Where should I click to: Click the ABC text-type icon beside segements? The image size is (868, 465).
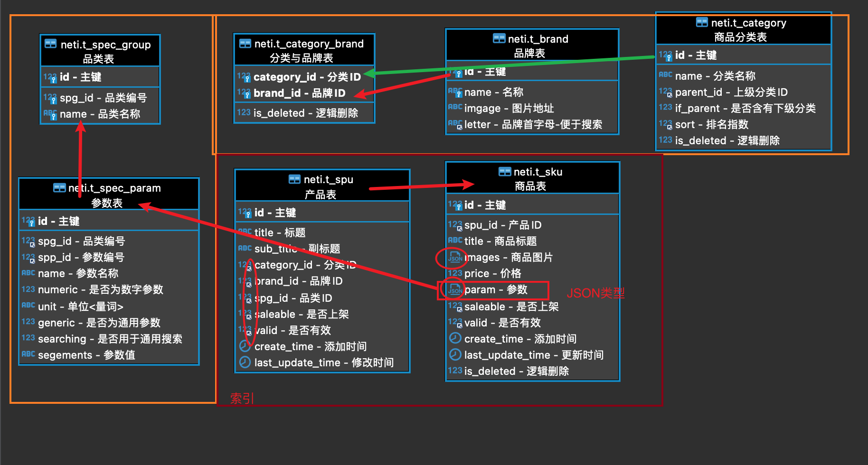click(x=28, y=354)
